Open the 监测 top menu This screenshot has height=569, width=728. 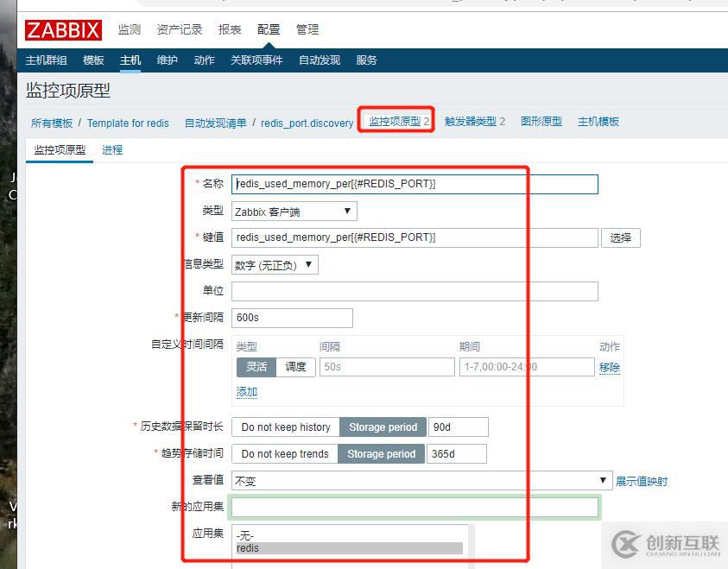pos(129,29)
